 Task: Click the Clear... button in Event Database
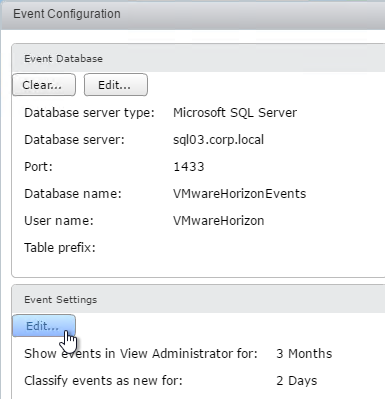tap(44, 85)
